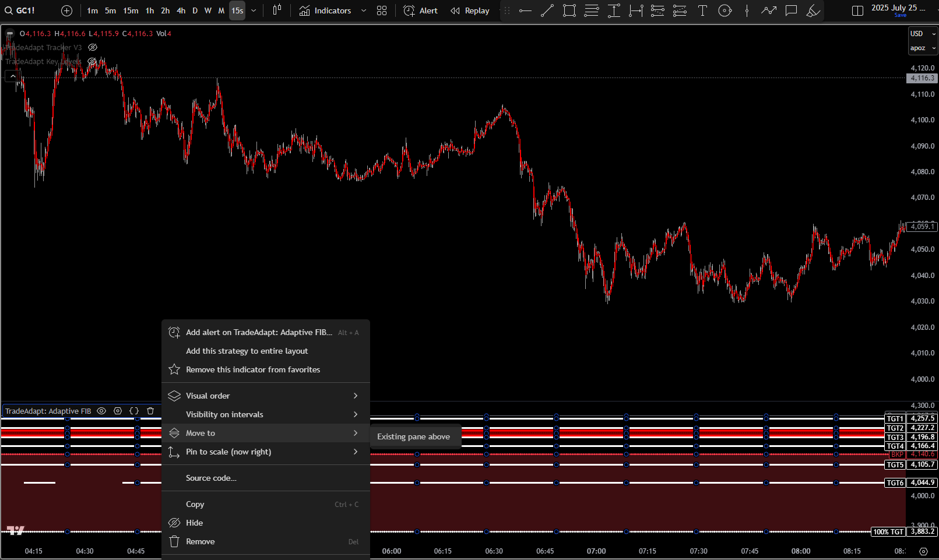Click the symbol search magnifier
Viewport: 939px width, 560px height.
pyautogui.click(x=9, y=10)
